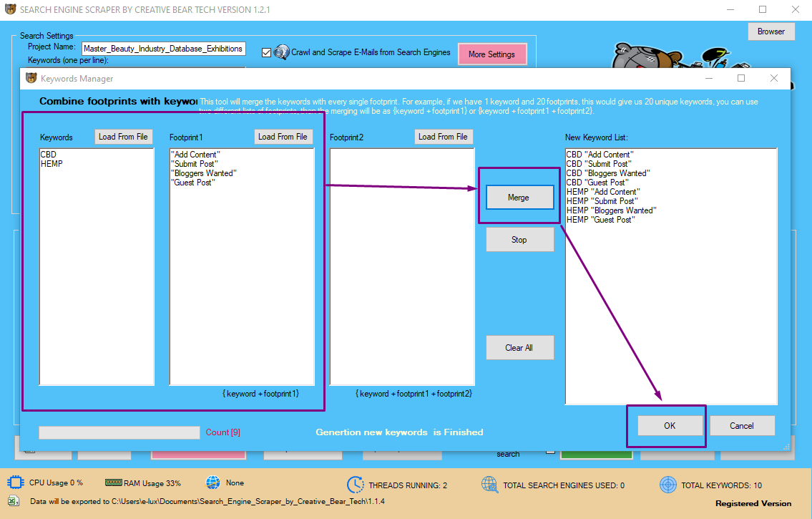Image resolution: width=812 pixels, height=519 pixels.
Task: Click the Registered Version label
Action: point(753,503)
